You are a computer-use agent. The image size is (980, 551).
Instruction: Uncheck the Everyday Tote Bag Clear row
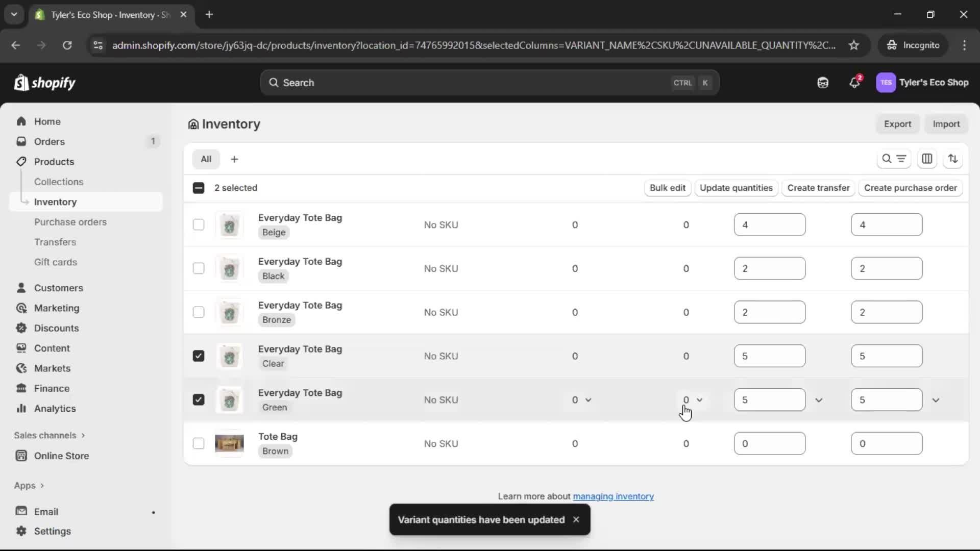click(199, 356)
